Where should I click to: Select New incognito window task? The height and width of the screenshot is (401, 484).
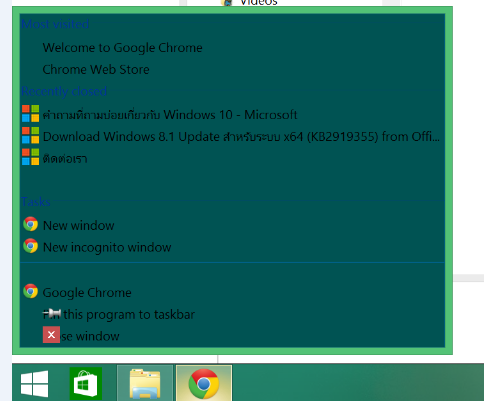click(x=232, y=248)
